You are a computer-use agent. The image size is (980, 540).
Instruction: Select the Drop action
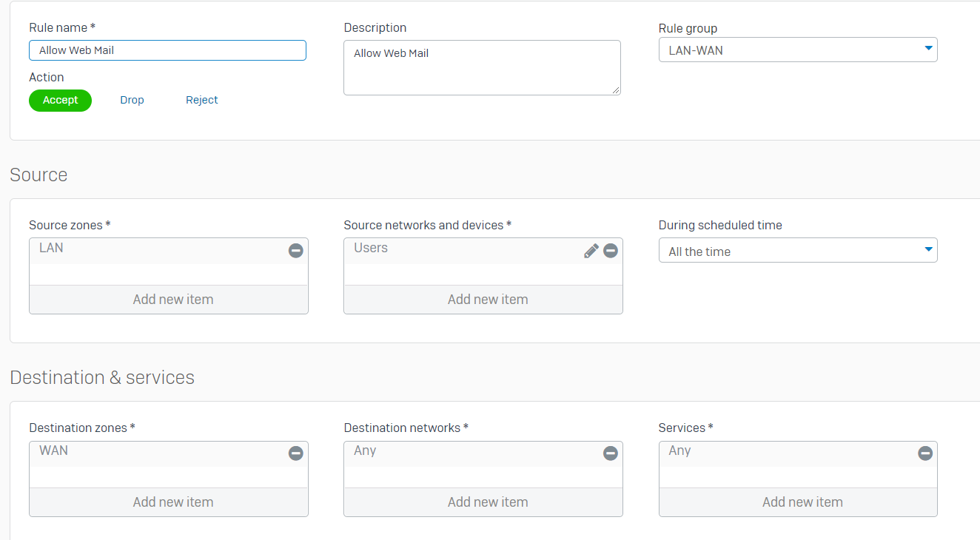pos(132,101)
